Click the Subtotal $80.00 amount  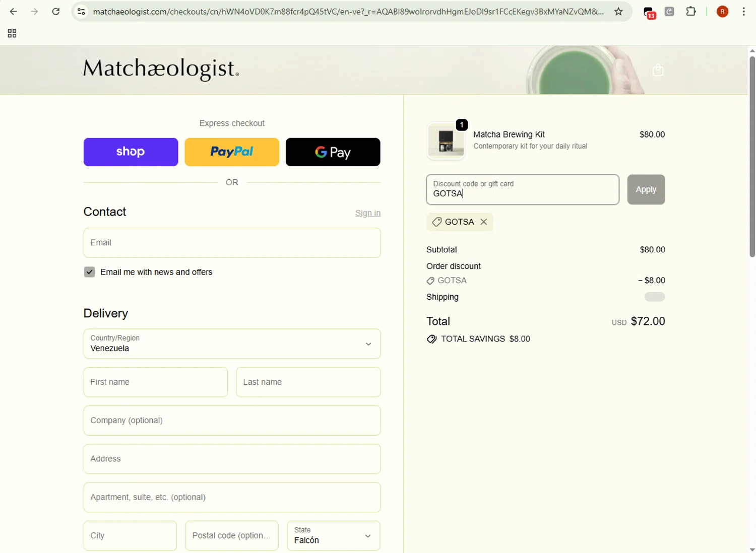click(x=652, y=250)
